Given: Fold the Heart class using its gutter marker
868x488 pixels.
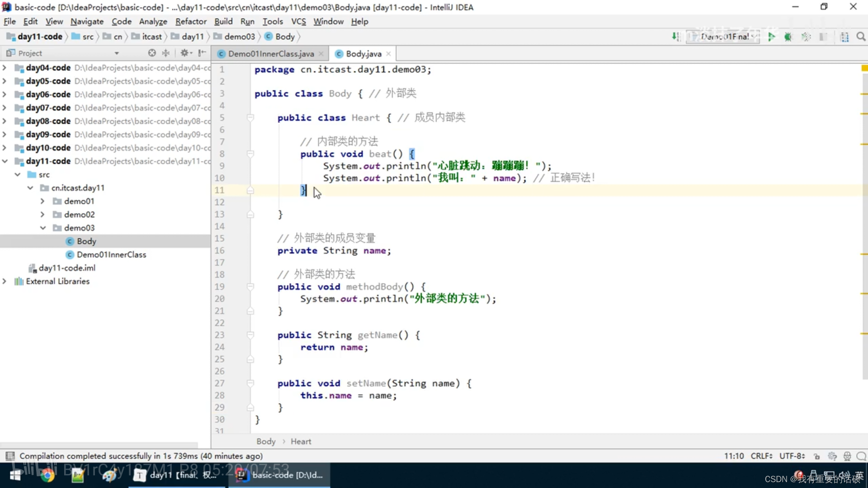Looking at the screenshot, I should coord(250,118).
